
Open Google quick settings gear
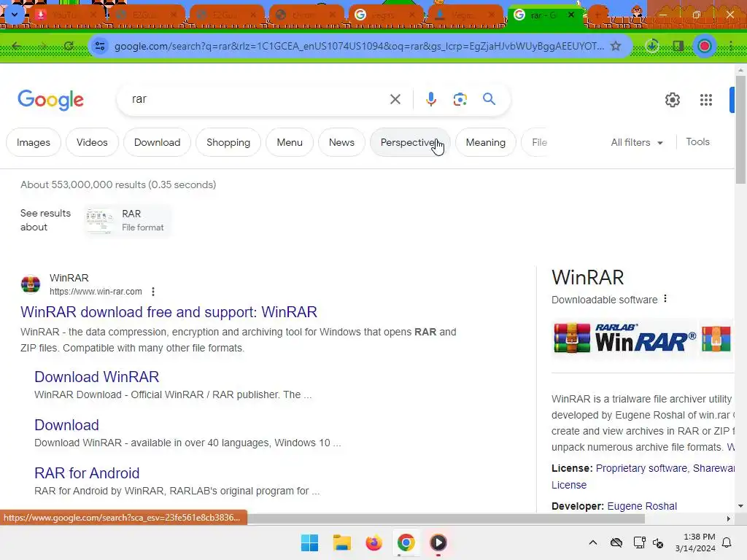click(x=672, y=99)
